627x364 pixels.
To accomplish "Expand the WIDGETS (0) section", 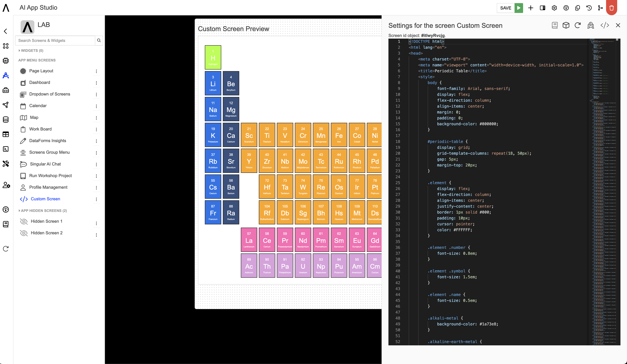I will 31,51.
